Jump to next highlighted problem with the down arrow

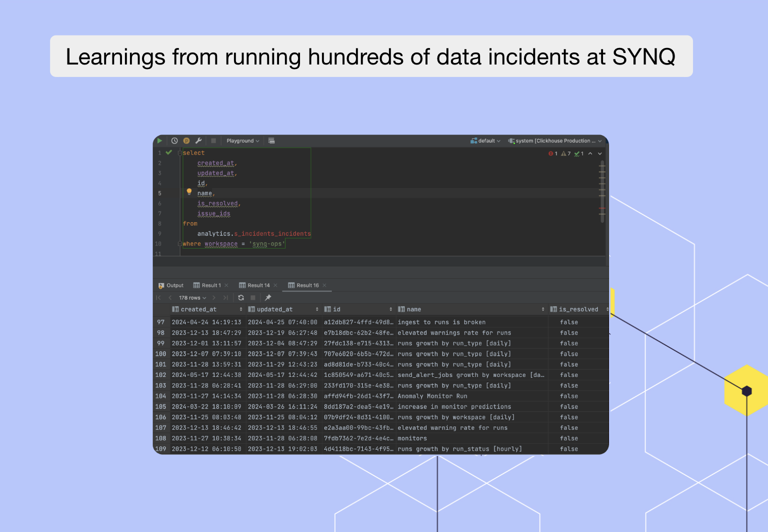click(x=600, y=153)
